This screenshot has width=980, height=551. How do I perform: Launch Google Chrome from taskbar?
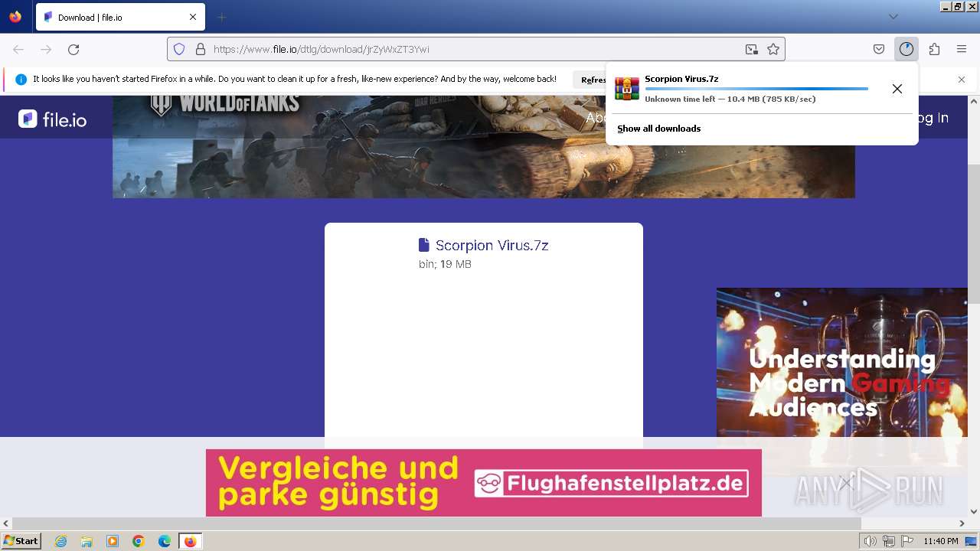pyautogui.click(x=139, y=541)
